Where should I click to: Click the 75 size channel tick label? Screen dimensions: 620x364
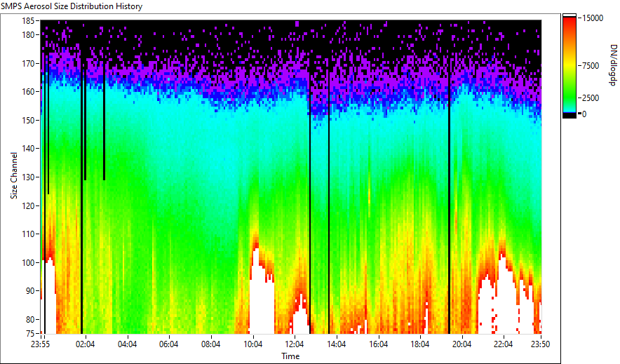30,334
